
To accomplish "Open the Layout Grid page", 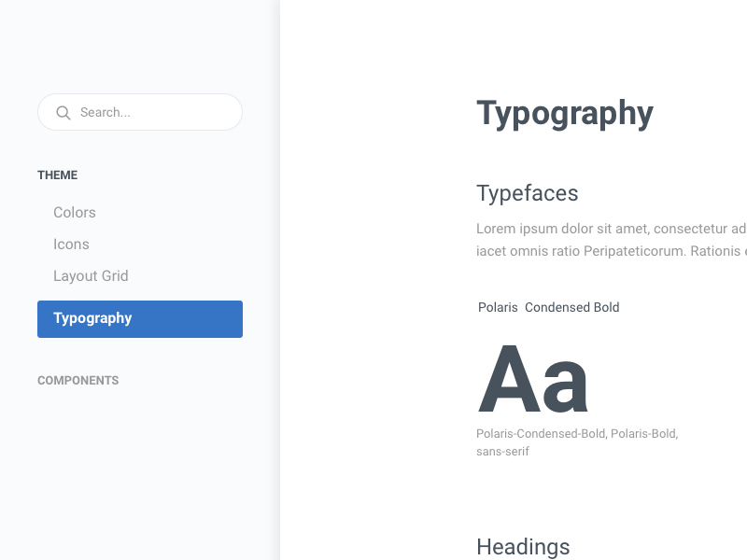I will (x=91, y=276).
